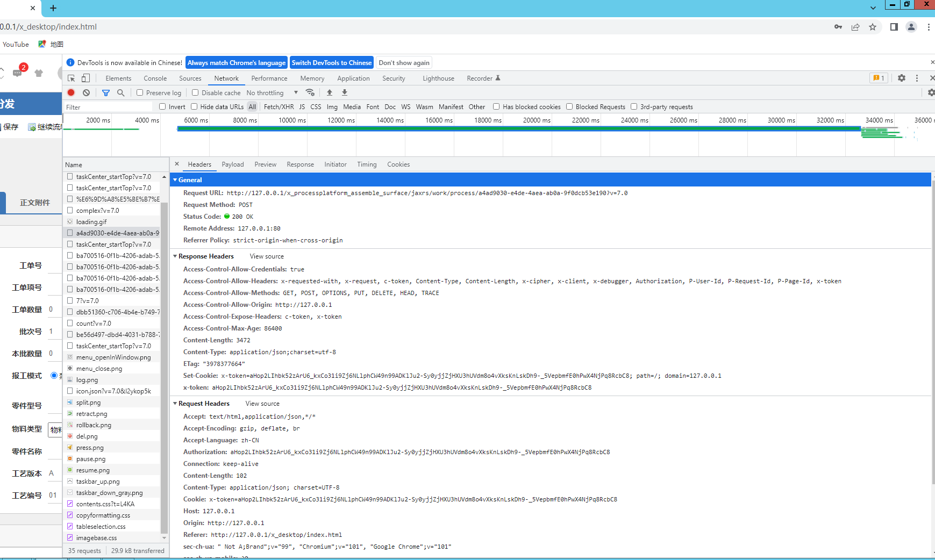Collapse the Response Headers section
This screenshot has height=560, width=935.
(x=175, y=256)
